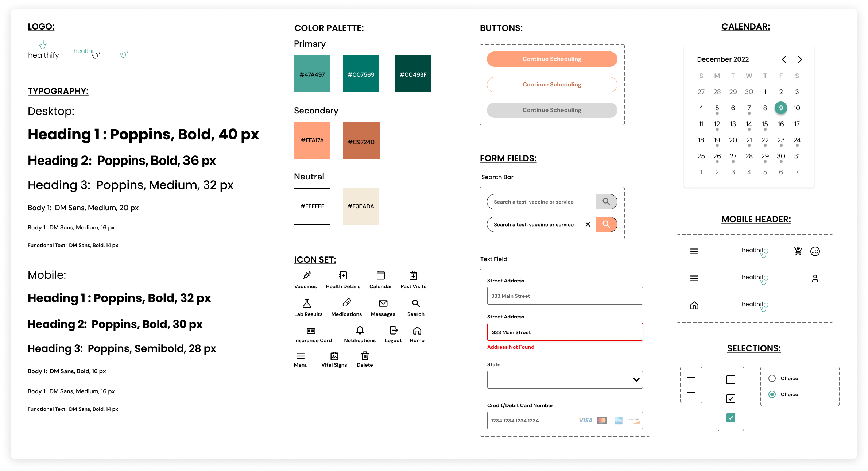Click the Delete trash icon
868x471 pixels.
pyautogui.click(x=365, y=356)
